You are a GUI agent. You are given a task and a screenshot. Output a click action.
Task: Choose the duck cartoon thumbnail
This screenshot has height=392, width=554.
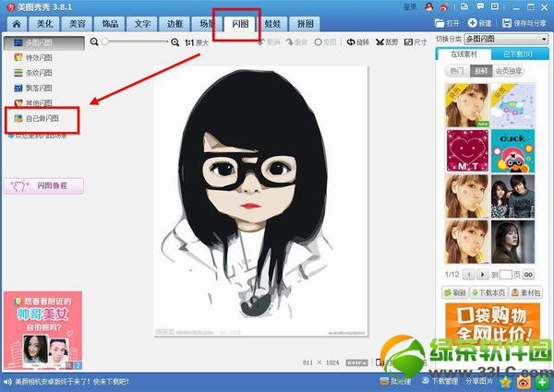[x=512, y=150]
